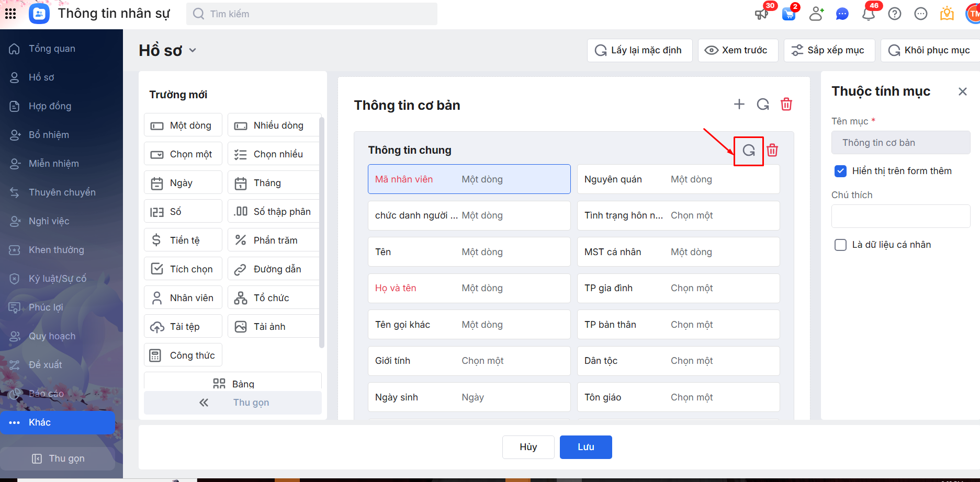This screenshot has width=980, height=482.
Task: Click Xem trước preview button
Action: coord(738,50)
